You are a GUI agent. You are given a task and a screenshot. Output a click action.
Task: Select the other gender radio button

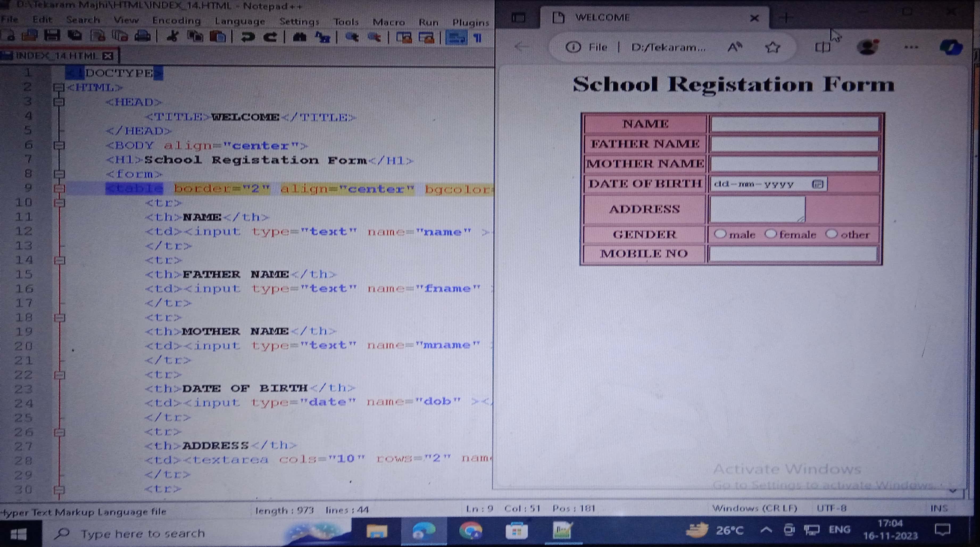point(831,234)
